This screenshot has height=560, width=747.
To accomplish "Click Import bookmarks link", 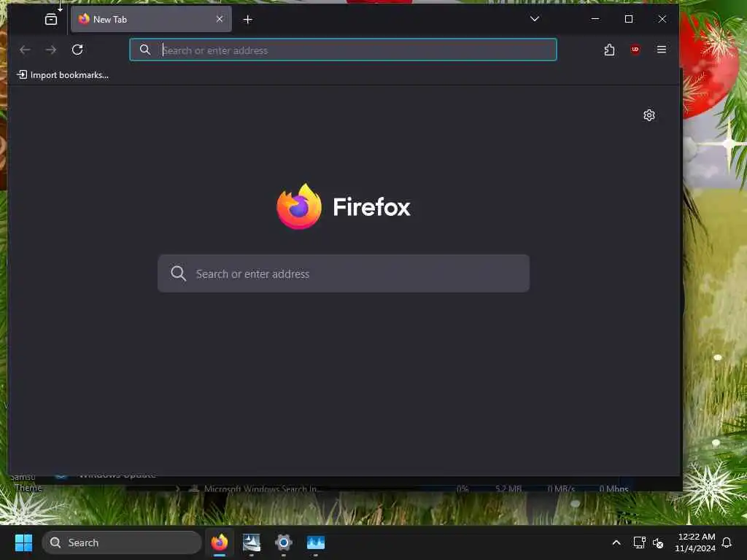I will 63,75.
